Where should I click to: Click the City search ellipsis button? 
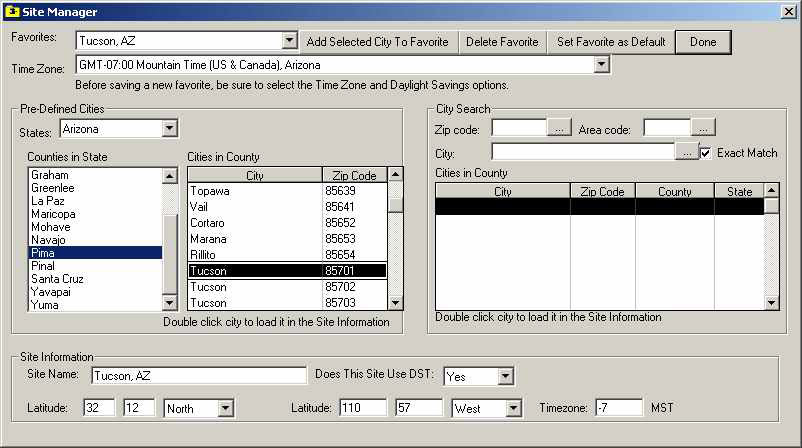point(687,153)
